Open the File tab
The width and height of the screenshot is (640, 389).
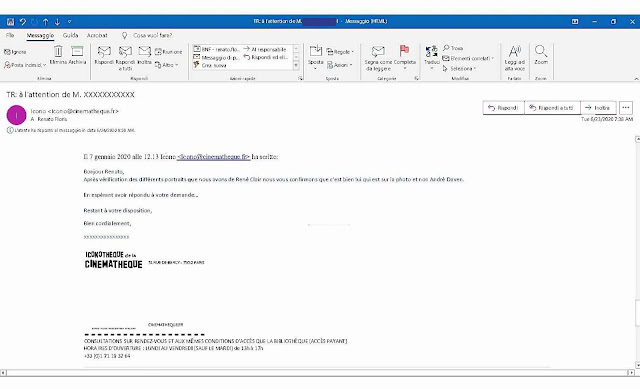[10, 36]
